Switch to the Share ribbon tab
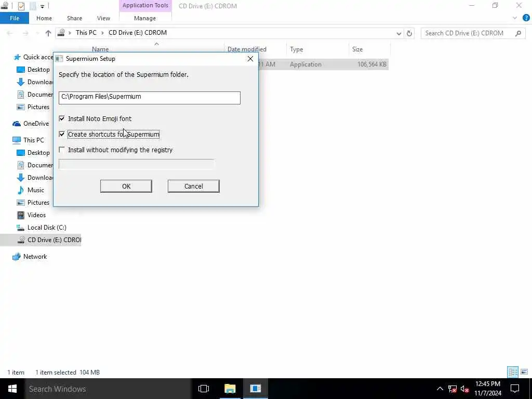The height and width of the screenshot is (399, 532). [74, 18]
